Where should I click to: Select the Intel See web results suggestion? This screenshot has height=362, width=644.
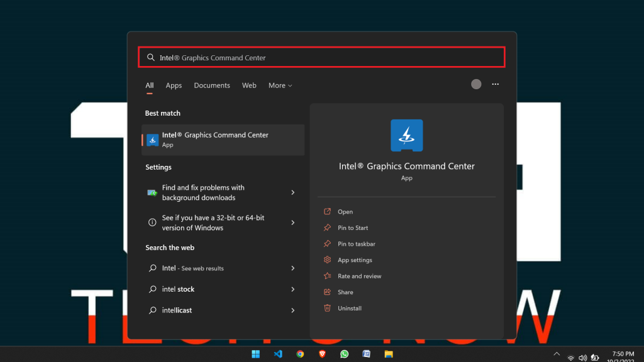point(223,268)
